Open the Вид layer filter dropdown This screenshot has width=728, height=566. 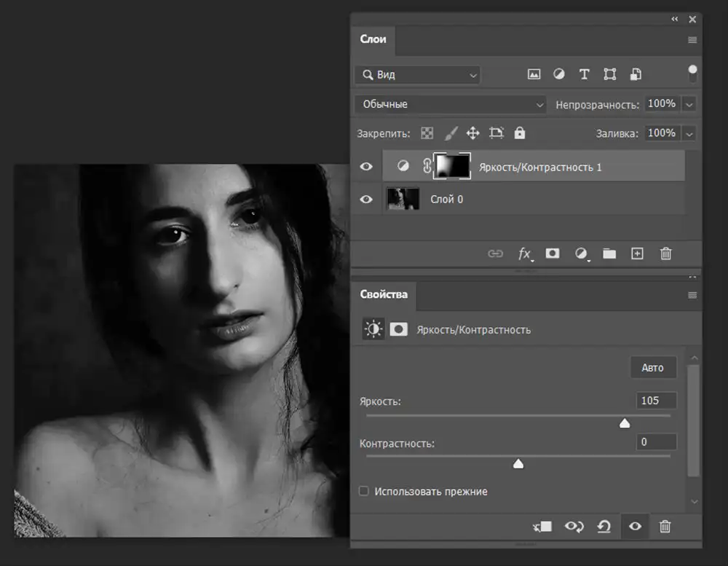coord(417,75)
